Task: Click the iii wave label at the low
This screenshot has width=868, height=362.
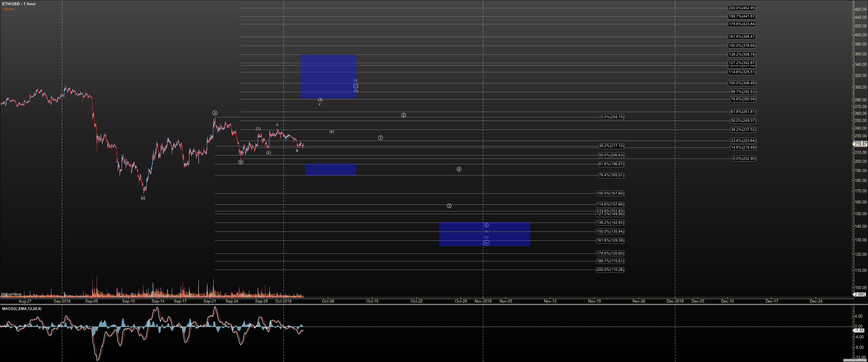Action: [x=143, y=198]
